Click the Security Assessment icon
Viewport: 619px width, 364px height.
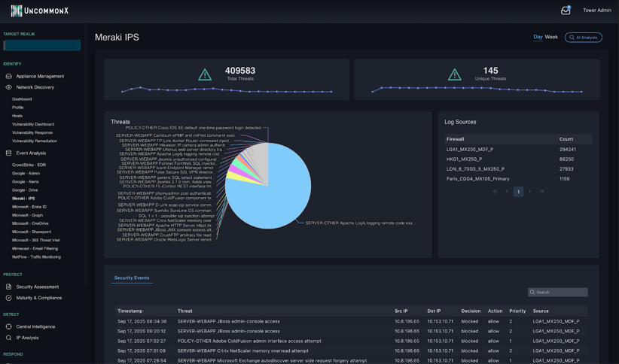[x=9, y=287]
